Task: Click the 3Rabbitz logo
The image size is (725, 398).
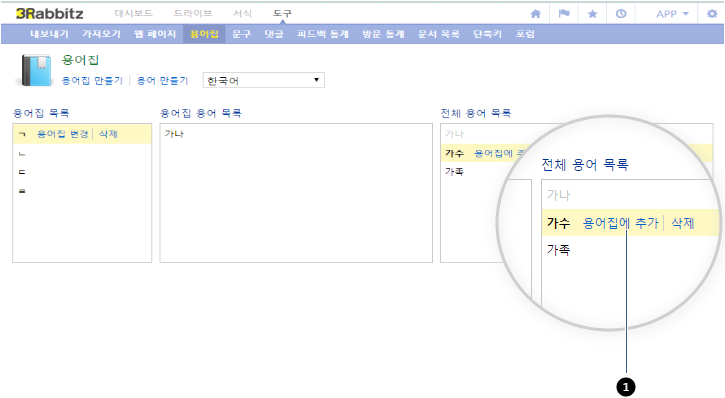Action: (49, 14)
